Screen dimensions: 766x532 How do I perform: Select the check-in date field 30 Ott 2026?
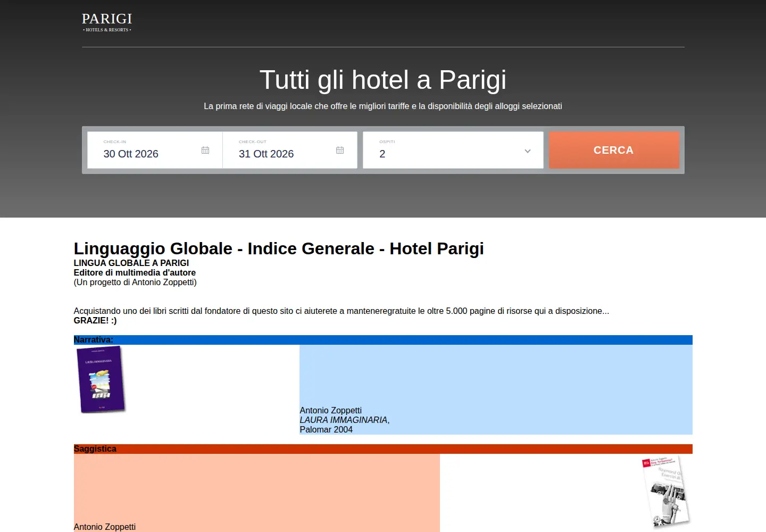155,150
